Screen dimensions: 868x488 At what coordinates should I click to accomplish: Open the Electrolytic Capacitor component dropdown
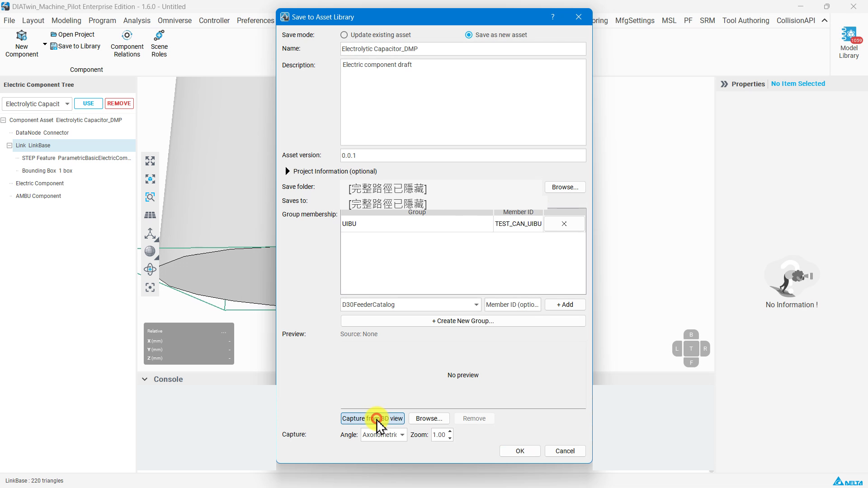[x=67, y=104]
